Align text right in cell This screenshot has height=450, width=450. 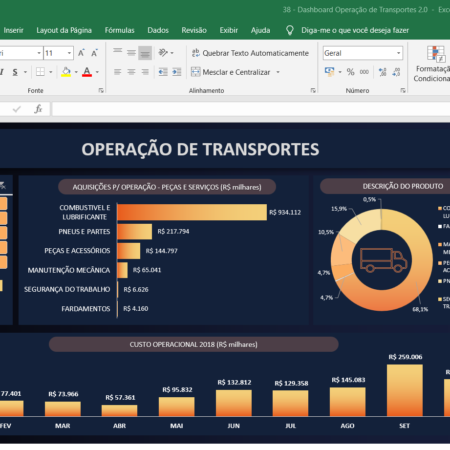(x=145, y=72)
